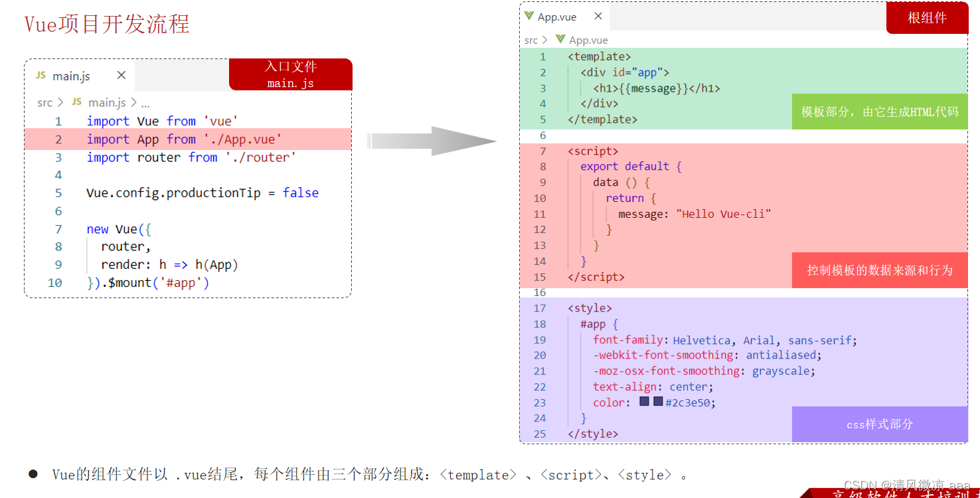Click the first #2c3e50 color swatch
Viewport: 980px width, 498px height.
click(644, 402)
